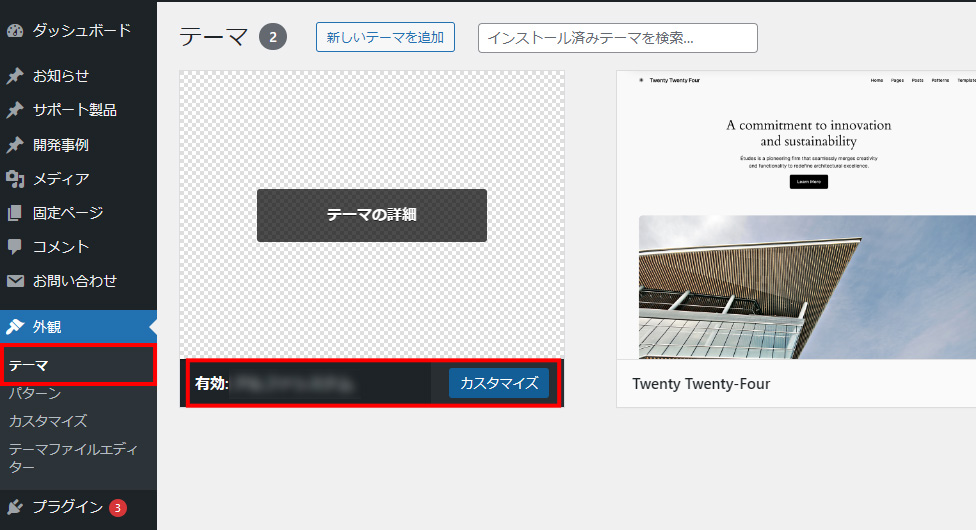Click the pin icon beside お知らせ
Viewport: 976px width, 530px height.
pyautogui.click(x=15, y=76)
